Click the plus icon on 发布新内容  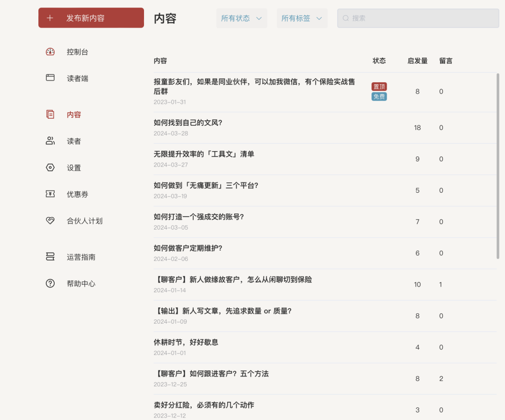pyautogui.click(x=50, y=18)
